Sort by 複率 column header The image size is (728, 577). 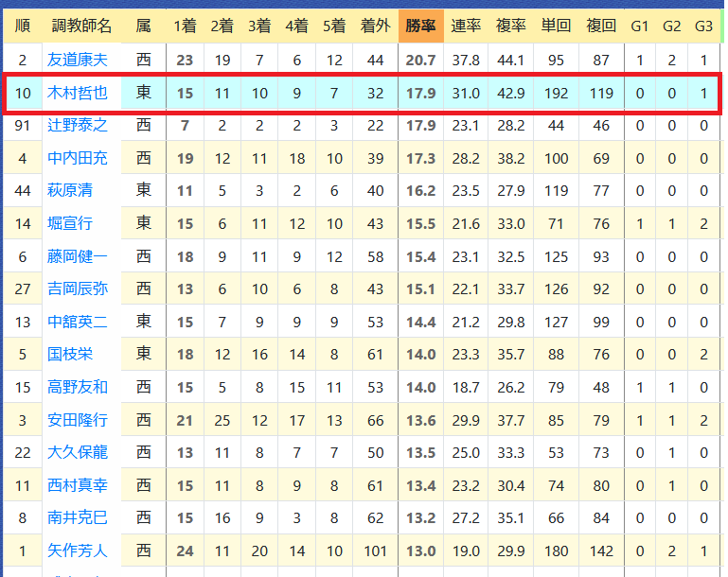tap(510, 26)
